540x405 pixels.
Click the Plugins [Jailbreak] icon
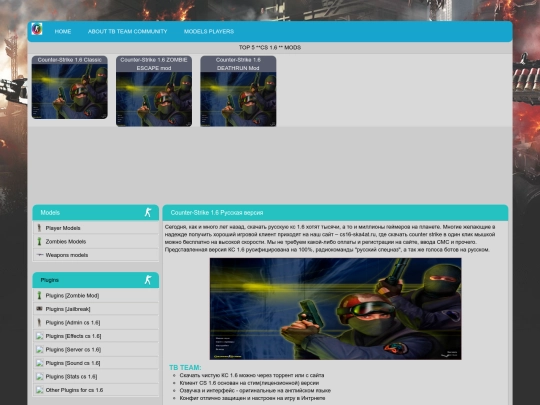(x=39, y=309)
